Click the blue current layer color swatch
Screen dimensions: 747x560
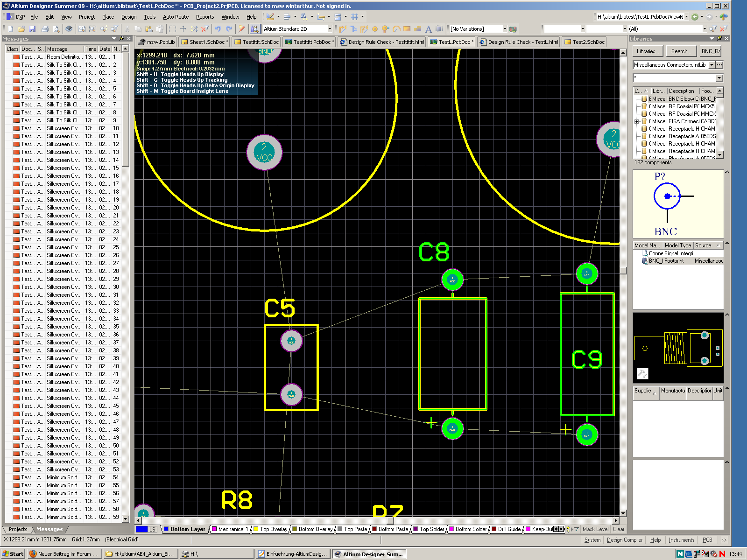pos(142,529)
